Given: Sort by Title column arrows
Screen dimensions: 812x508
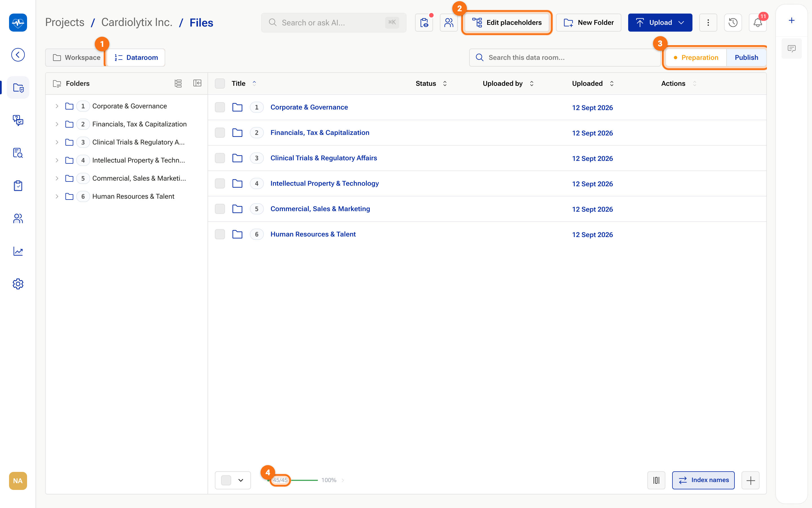Looking at the screenshot, I should pyautogui.click(x=254, y=83).
